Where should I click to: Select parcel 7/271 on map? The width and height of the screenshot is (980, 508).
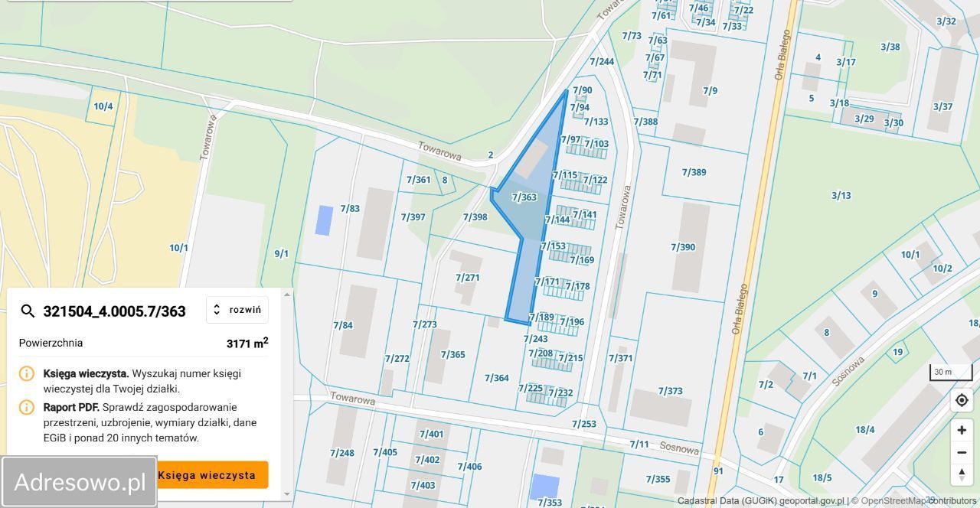[467, 277]
